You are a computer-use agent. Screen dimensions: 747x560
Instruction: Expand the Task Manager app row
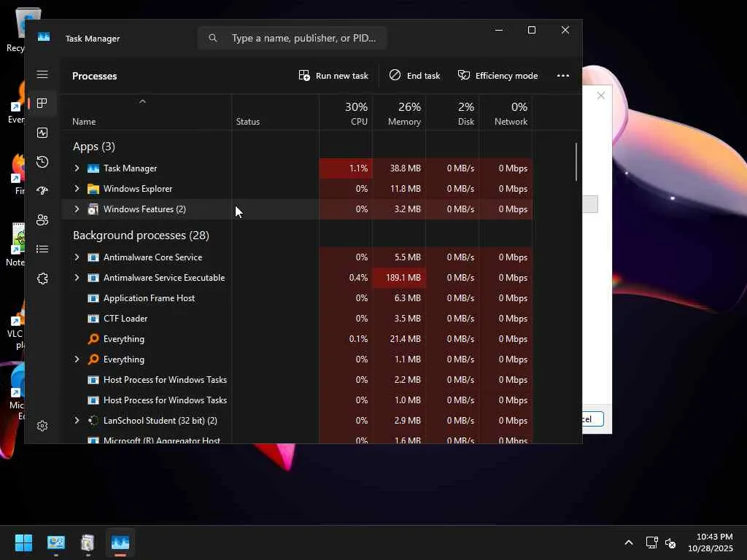77,168
